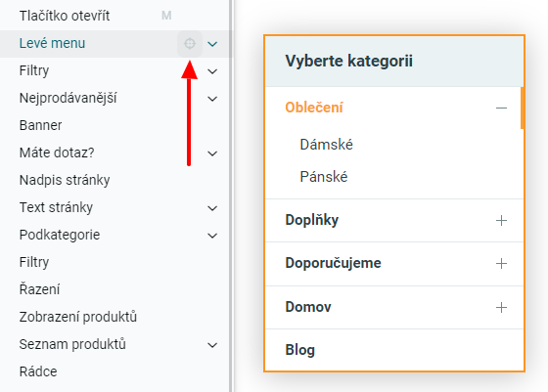Expand the first Filtry item chevron

tap(212, 71)
